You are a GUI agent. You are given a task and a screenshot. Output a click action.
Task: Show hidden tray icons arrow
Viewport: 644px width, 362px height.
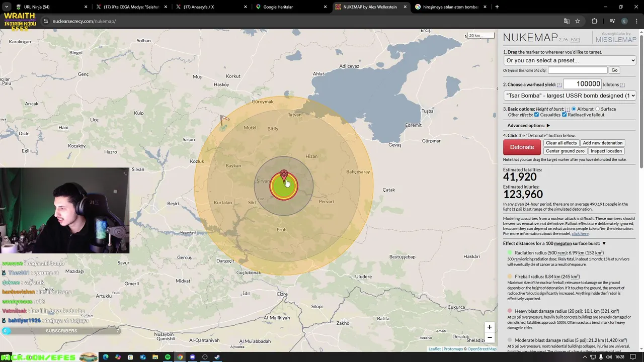pyautogui.click(x=585, y=357)
